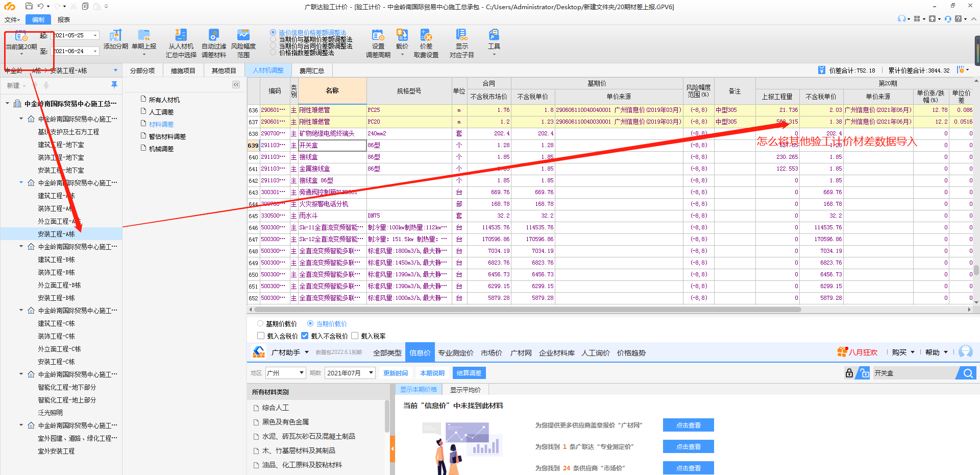The image size is (980, 475).
Task: Switch to the 措施项目 tab
Action: tap(183, 70)
